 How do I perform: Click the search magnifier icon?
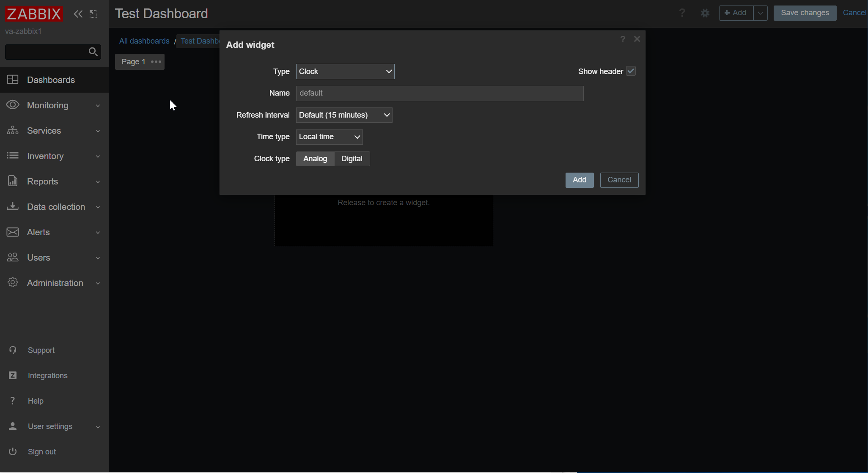[x=93, y=52]
